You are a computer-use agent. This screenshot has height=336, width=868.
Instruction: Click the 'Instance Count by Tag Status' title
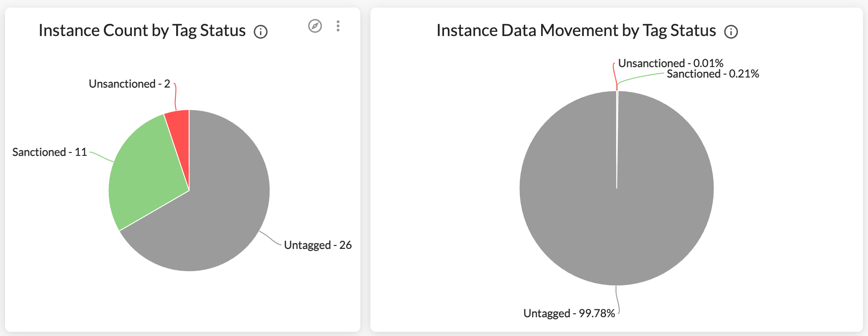142,31
